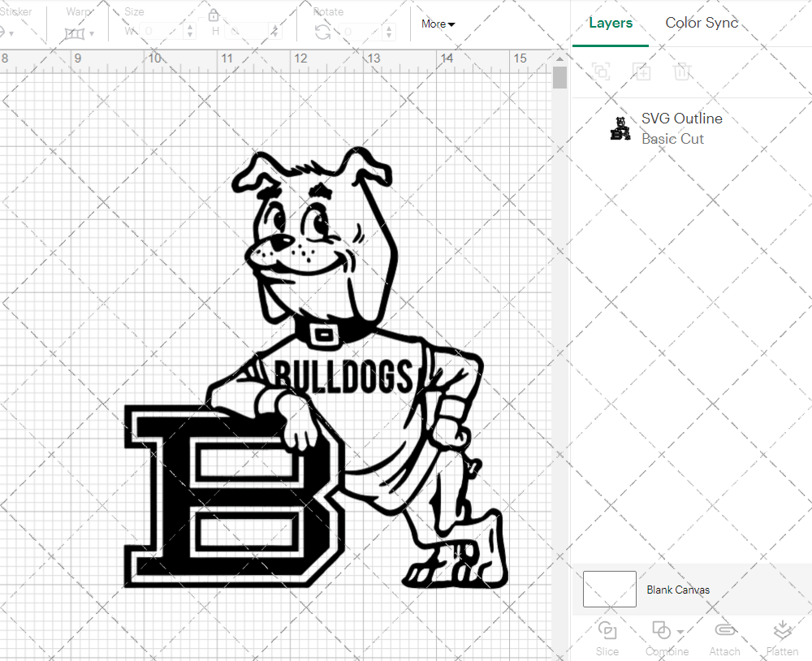Click the bulldog layer thumbnail
The image size is (812, 661).
[x=620, y=128]
